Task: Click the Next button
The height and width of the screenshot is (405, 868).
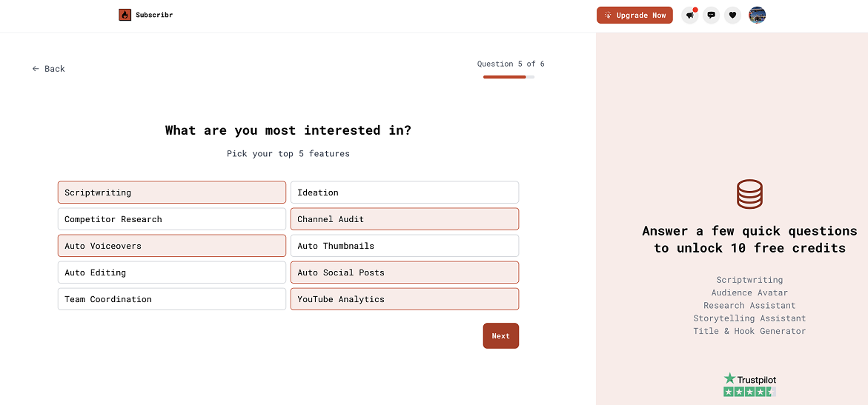Action: [x=501, y=336]
